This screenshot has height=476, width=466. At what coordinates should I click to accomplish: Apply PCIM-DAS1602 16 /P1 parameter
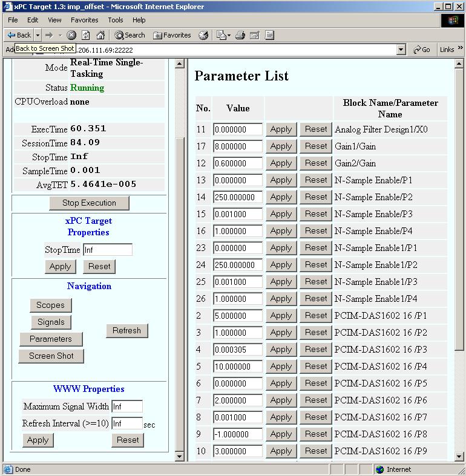[x=281, y=316]
